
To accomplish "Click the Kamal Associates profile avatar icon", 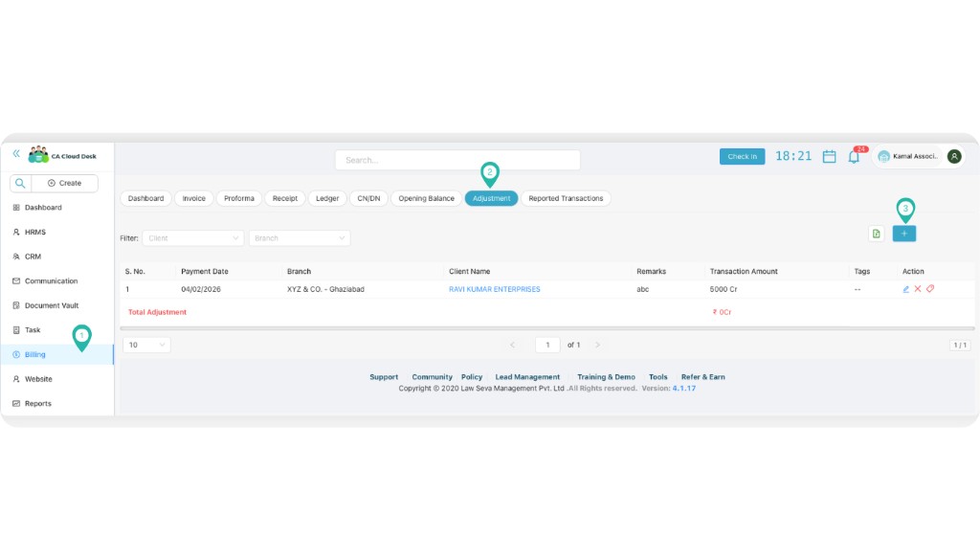I will (x=953, y=156).
